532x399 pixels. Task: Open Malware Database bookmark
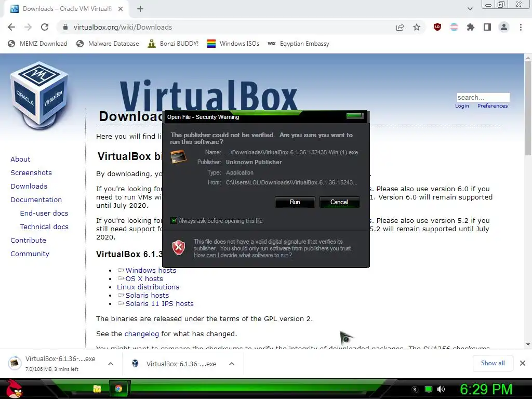click(108, 44)
